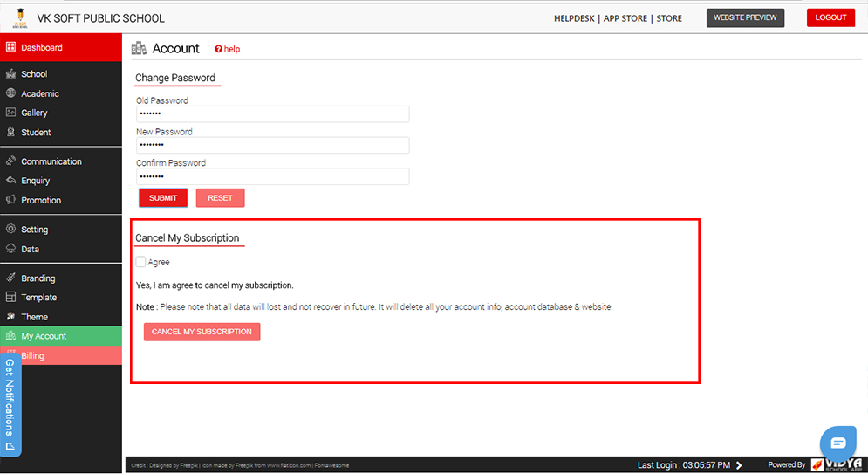Click the Gallery picture icon

pyautogui.click(x=10, y=113)
